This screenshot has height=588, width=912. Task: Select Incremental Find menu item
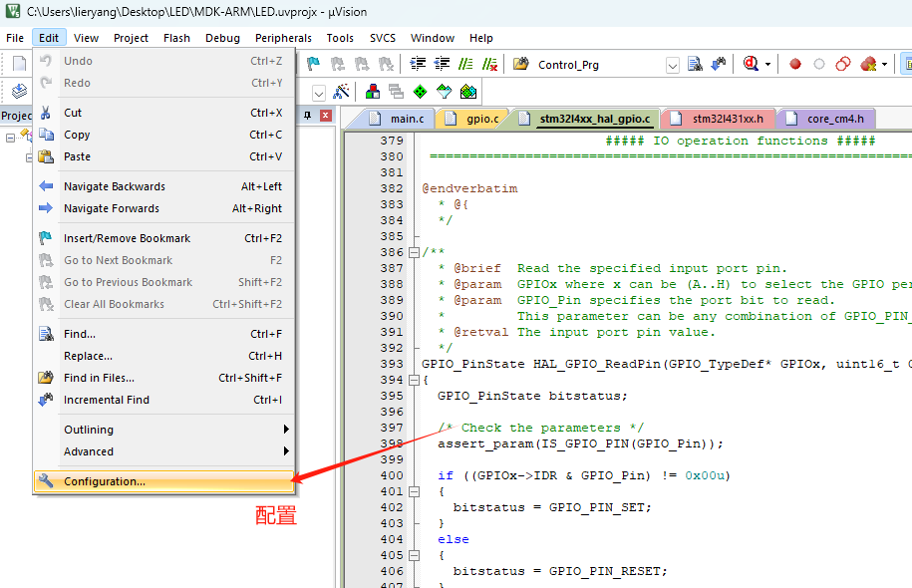coord(164,400)
